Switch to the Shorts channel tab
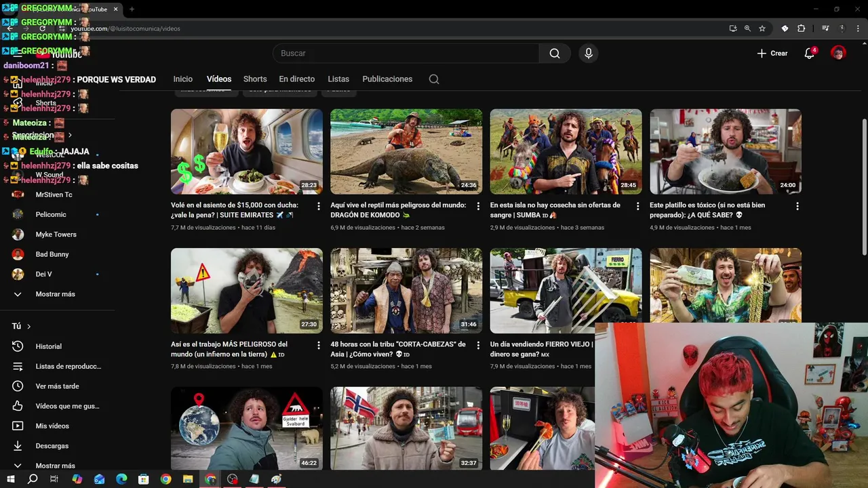The width and height of the screenshot is (868, 488). [x=255, y=79]
